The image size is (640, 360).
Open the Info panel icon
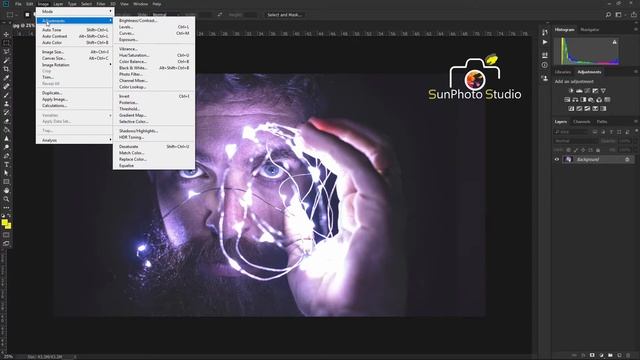click(545, 65)
